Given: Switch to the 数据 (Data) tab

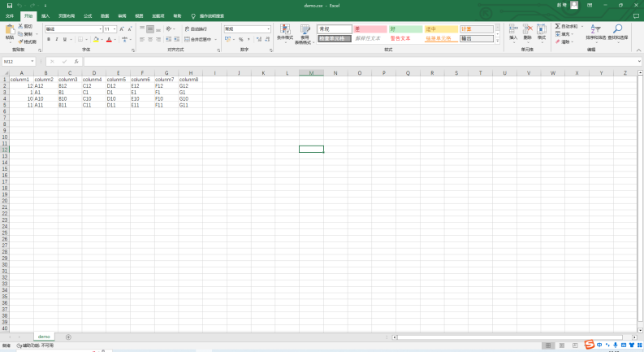Looking at the screenshot, I should pyautogui.click(x=105, y=16).
